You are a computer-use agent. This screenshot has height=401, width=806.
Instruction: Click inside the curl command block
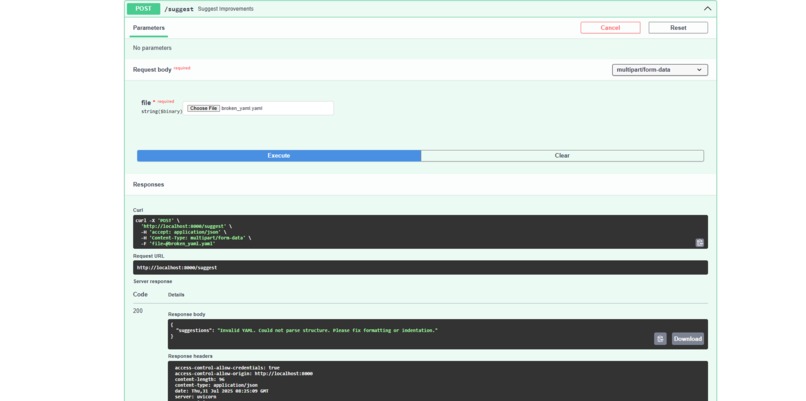(x=420, y=232)
